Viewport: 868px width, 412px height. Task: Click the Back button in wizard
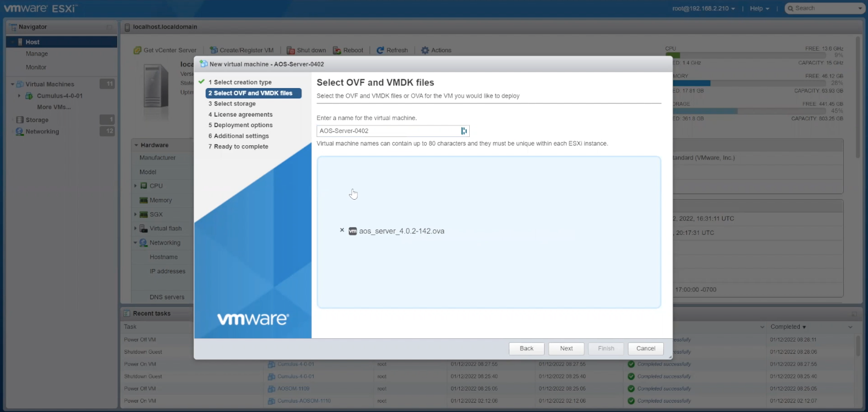pos(526,349)
